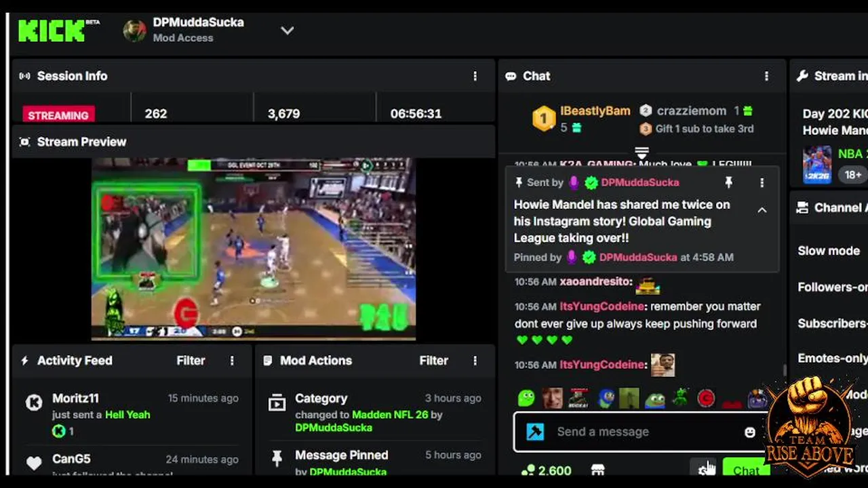Image resolution: width=868 pixels, height=488 pixels.
Task: Open pinned message three-dot options
Action: (762, 182)
